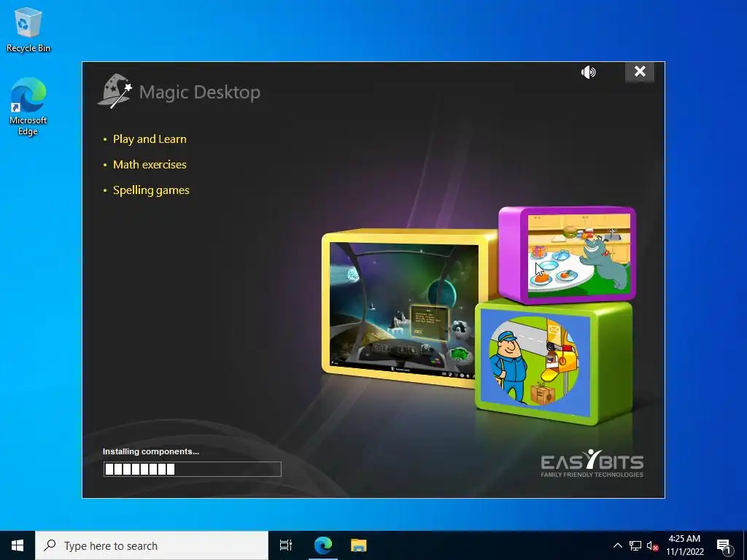The width and height of the screenshot is (747, 560).
Task: Launch Microsoft Edge from the taskbar
Action: tap(323, 545)
